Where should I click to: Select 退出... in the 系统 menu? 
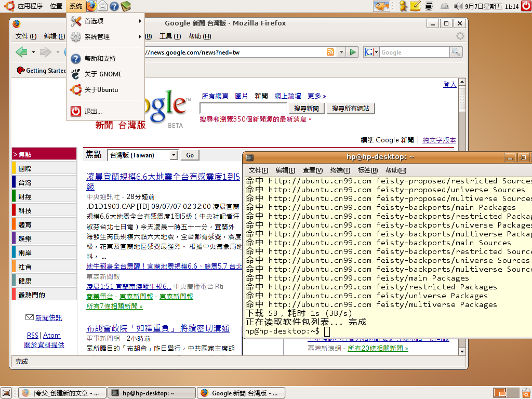(x=106, y=111)
